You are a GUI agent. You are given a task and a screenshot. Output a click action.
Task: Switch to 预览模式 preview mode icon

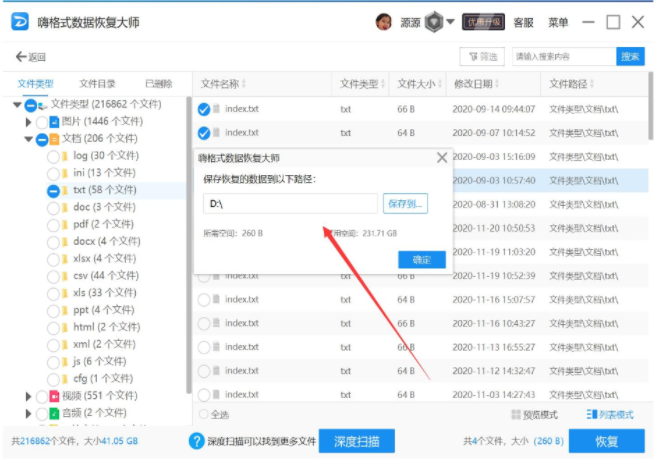tap(516, 414)
